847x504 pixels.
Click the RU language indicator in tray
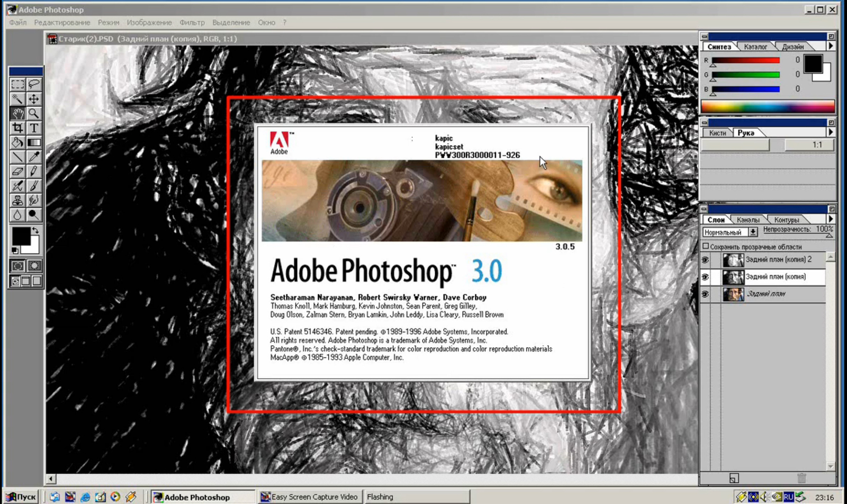788,497
